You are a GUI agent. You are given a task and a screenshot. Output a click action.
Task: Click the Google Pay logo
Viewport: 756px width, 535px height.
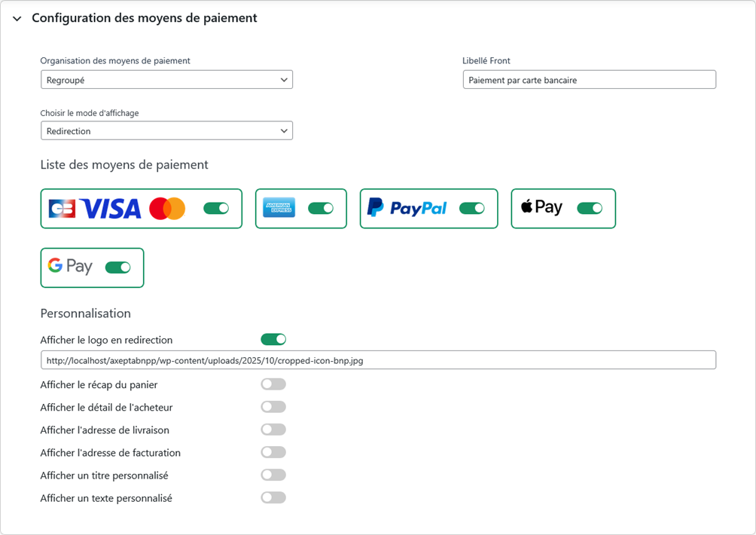pyautogui.click(x=70, y=266)
